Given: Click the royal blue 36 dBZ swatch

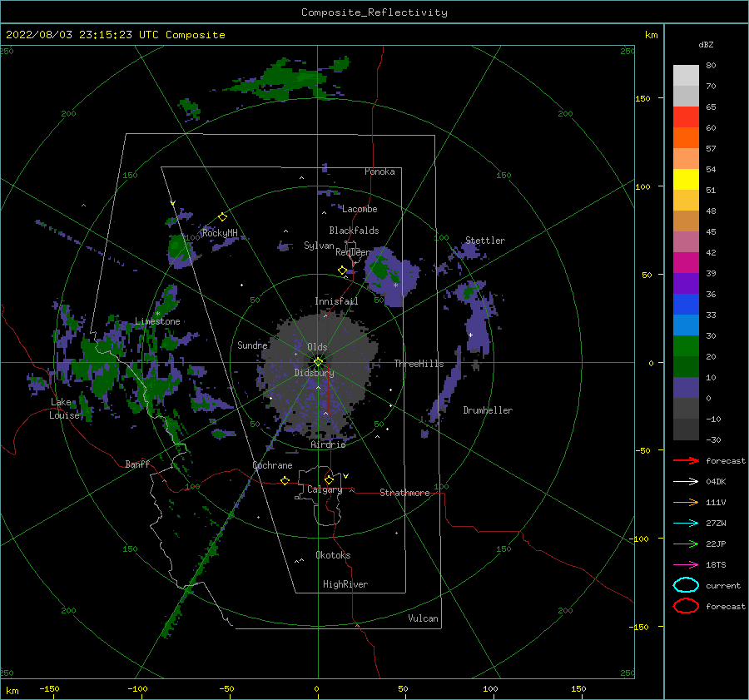Looking at the screenshot, I should 686,304.
